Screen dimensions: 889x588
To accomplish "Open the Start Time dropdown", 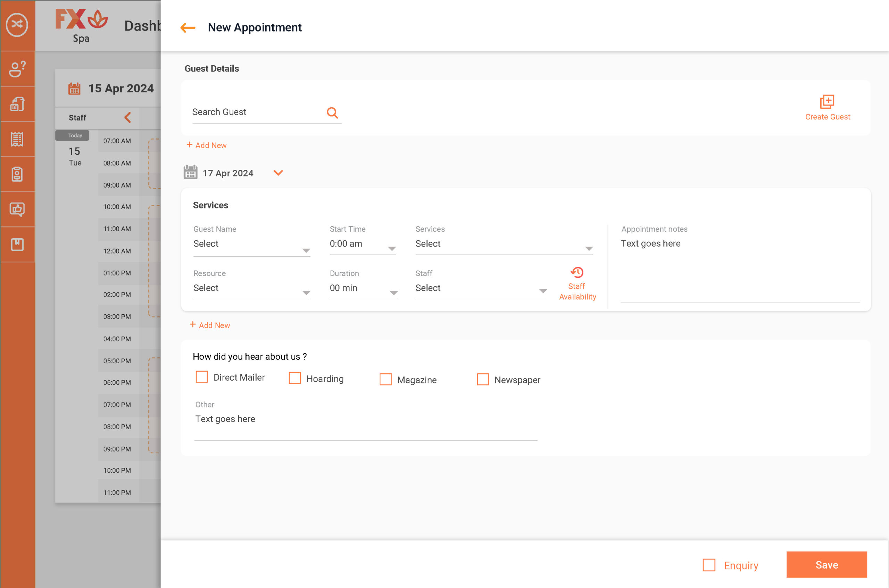I will point(392,249).
